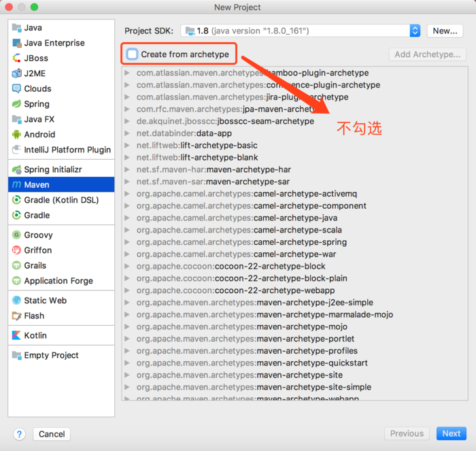Expand net.databinder data-app archetype
The image size is (476, 451).
coord(127,133)
